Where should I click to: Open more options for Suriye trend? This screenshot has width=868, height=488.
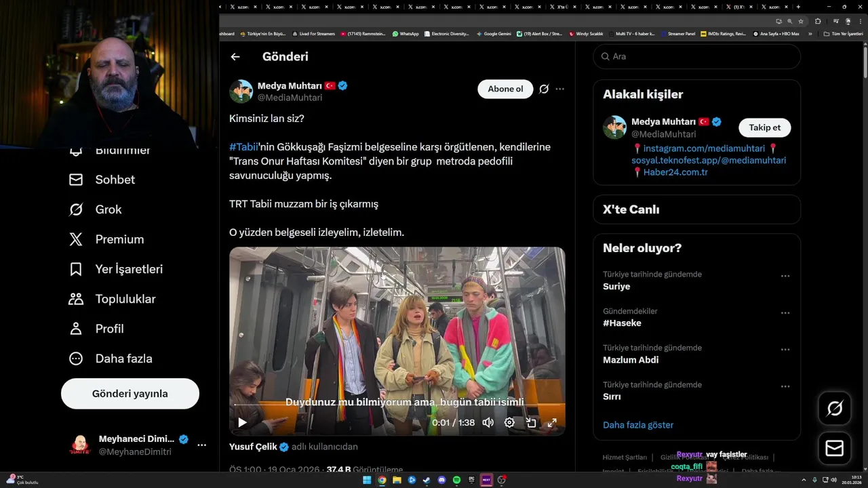coord(785,277)
